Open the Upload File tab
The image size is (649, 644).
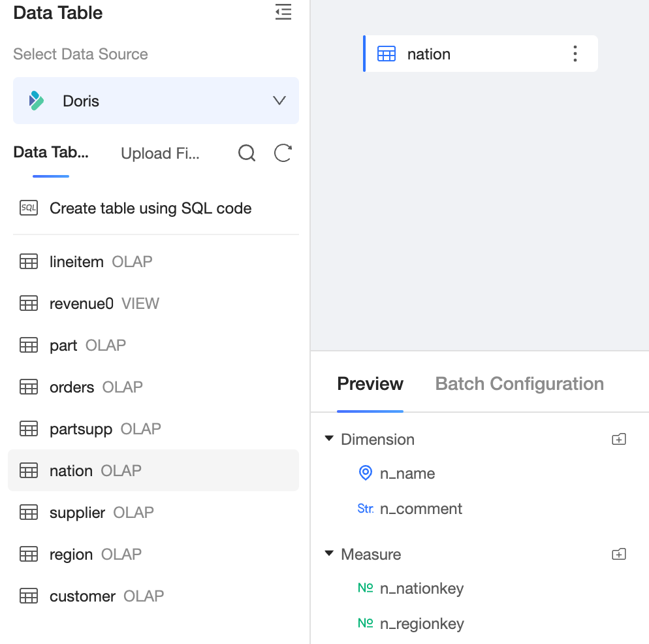tap(160, 153)
